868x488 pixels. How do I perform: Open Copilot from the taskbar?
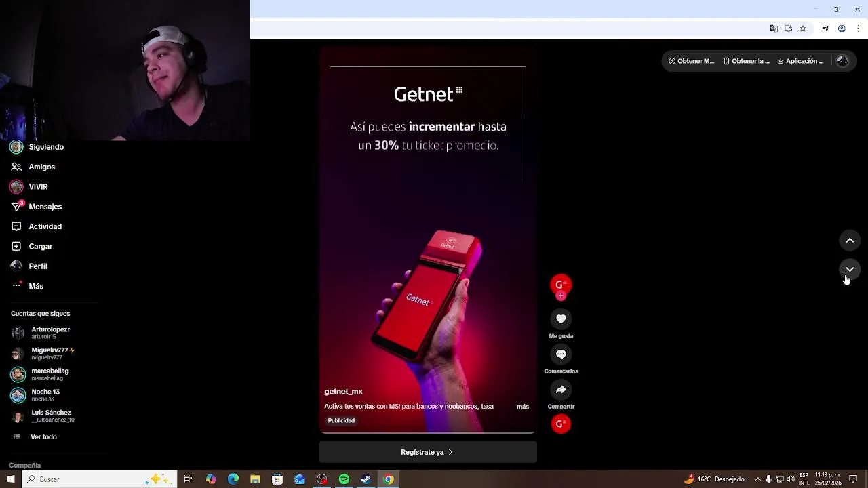tap(211, 479)
